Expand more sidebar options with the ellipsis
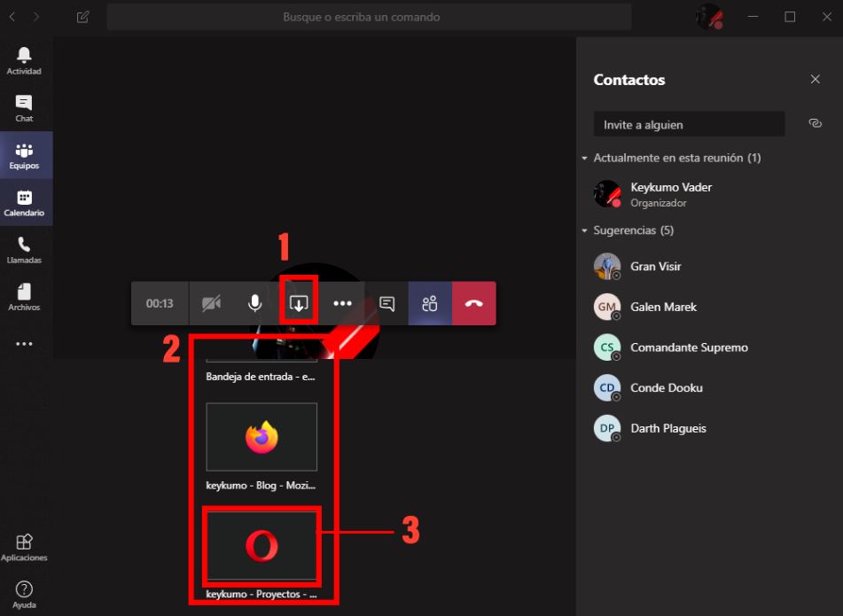The height and width of the screenshot is (616, 843). pos(24,343)
